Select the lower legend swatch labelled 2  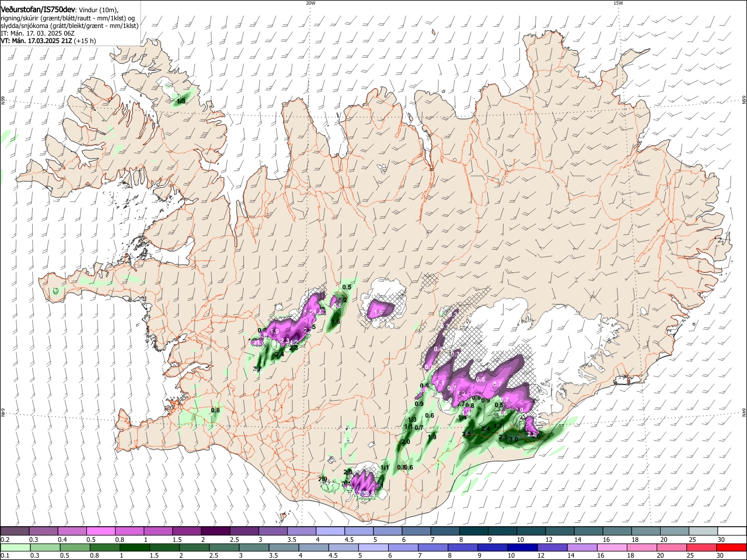tap(194, 547)
